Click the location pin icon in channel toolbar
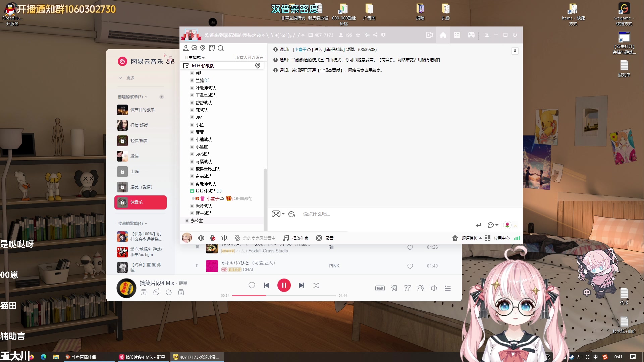 pyautogui.click(x=203, y=48)
